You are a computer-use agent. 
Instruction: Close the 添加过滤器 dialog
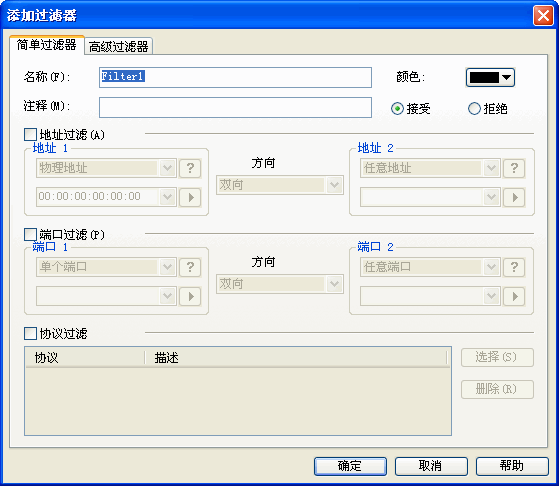(543, 16)
